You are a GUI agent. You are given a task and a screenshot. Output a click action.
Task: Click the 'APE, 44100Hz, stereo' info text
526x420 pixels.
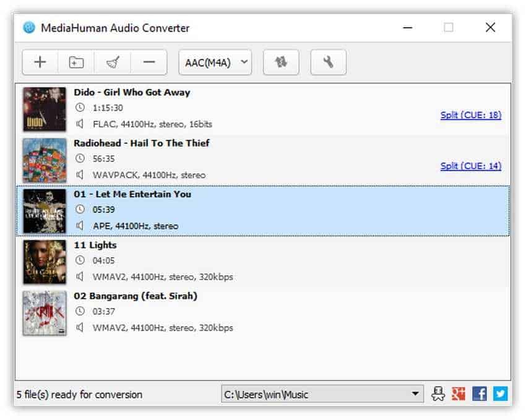click(x=136, y=226)
